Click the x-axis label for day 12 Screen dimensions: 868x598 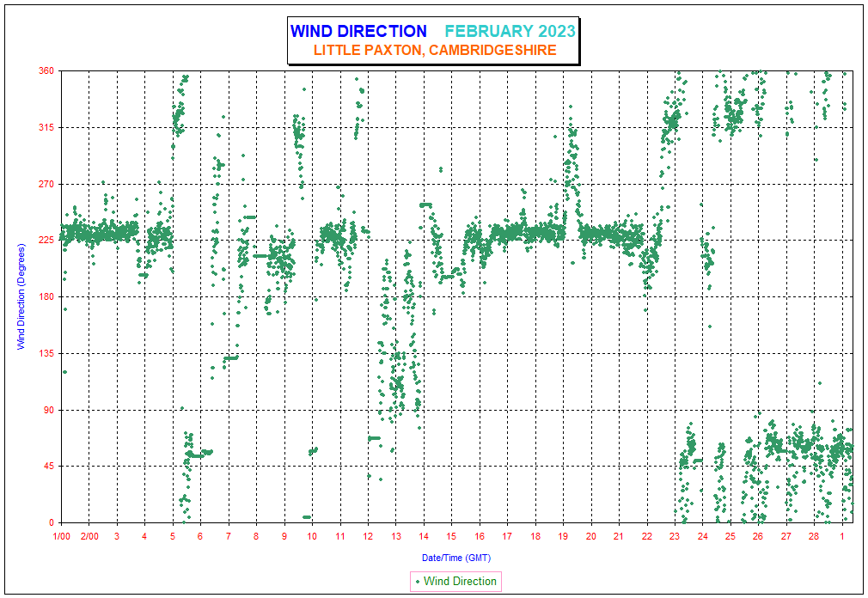pos(368,536)
